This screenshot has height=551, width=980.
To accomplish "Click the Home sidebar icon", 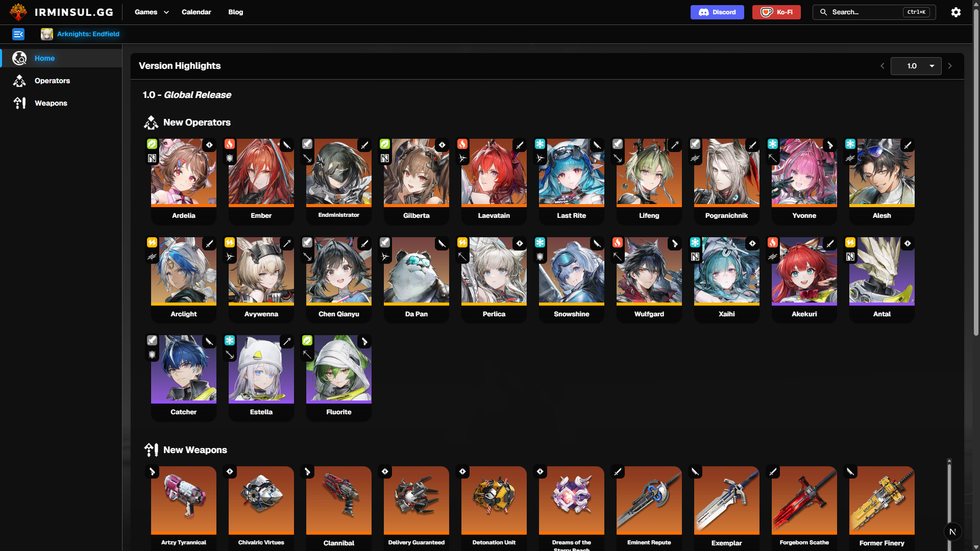I will [19, 58].
